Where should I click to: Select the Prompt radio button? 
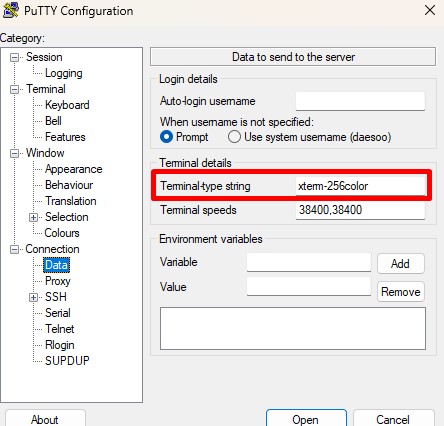pos(166,137)
